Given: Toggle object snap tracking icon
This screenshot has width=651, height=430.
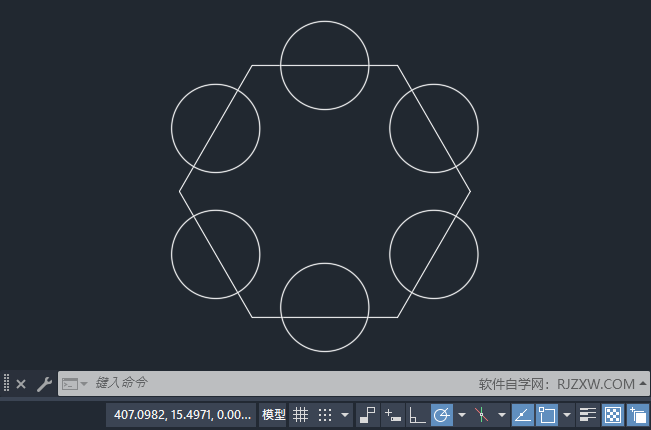Looking at the screenshot, I should pyautogui.click(x=523, y=415).
